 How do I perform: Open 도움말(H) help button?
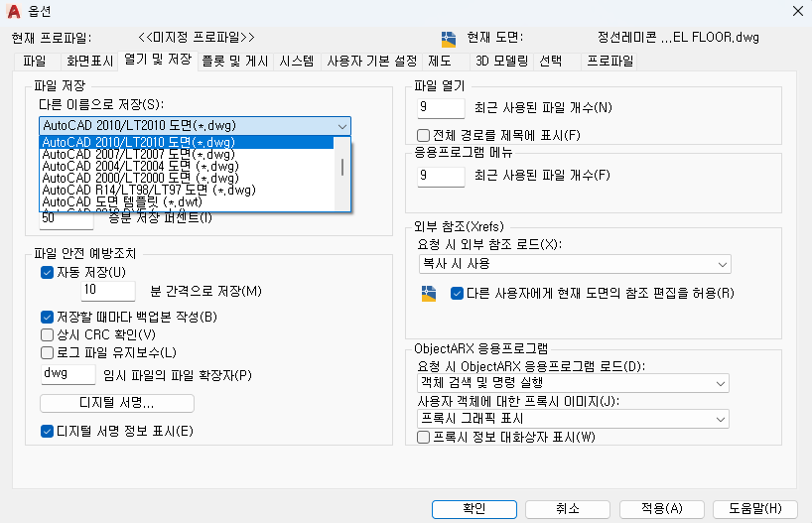[x=755, y=509]
